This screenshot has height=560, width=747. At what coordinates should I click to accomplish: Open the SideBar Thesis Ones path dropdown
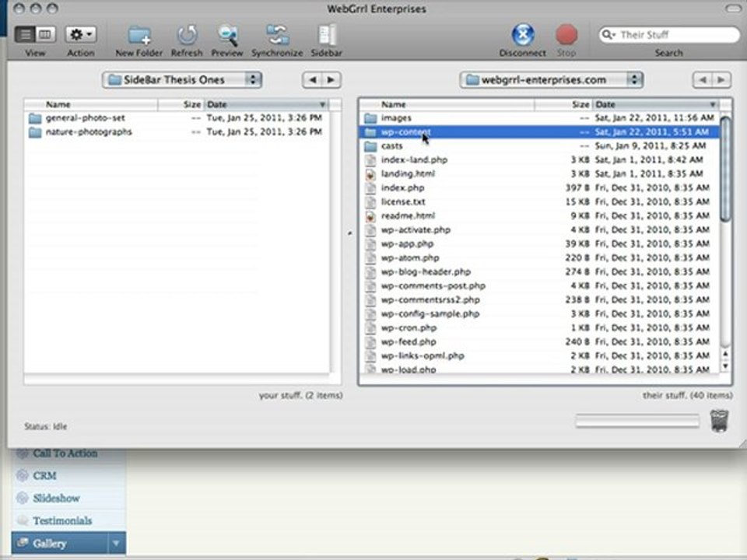(182, 80)
